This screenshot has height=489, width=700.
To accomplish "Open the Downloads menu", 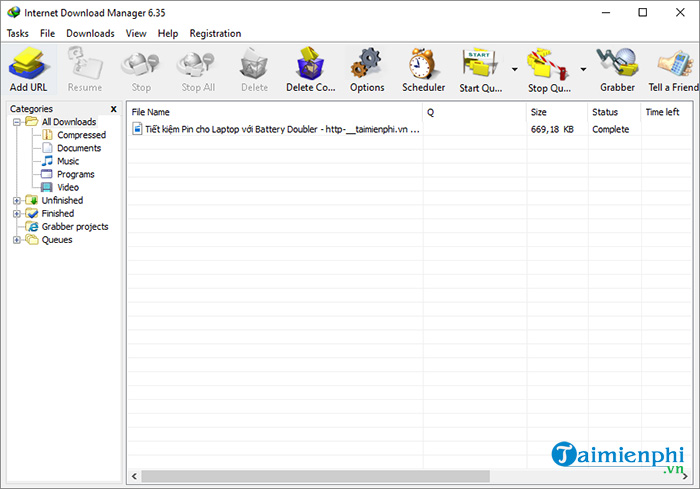I will pyautogui.click(x=90, y=33).
